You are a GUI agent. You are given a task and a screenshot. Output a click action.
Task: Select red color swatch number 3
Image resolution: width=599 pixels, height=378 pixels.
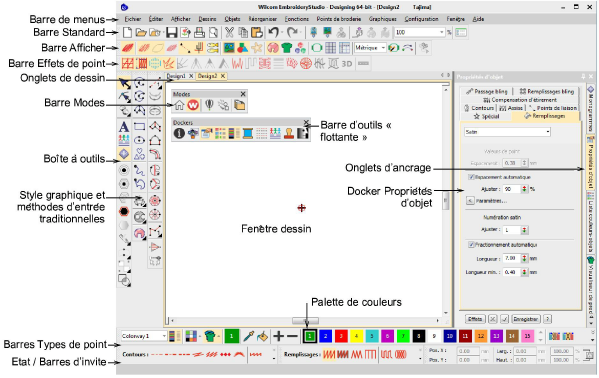(341, 336)
